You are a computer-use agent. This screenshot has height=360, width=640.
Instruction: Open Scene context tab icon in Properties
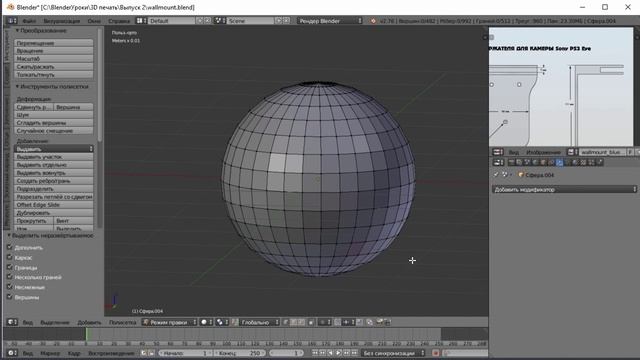point(527,162)
